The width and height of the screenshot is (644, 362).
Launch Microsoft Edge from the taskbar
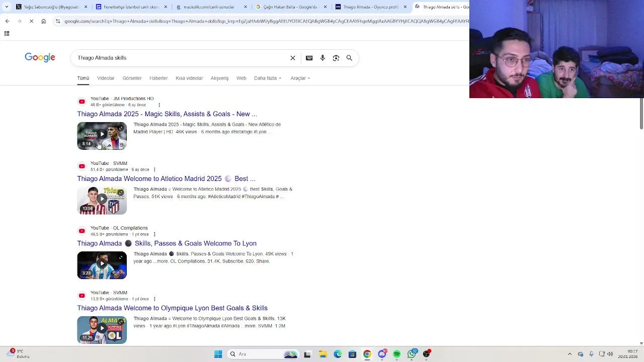(338, 354)
